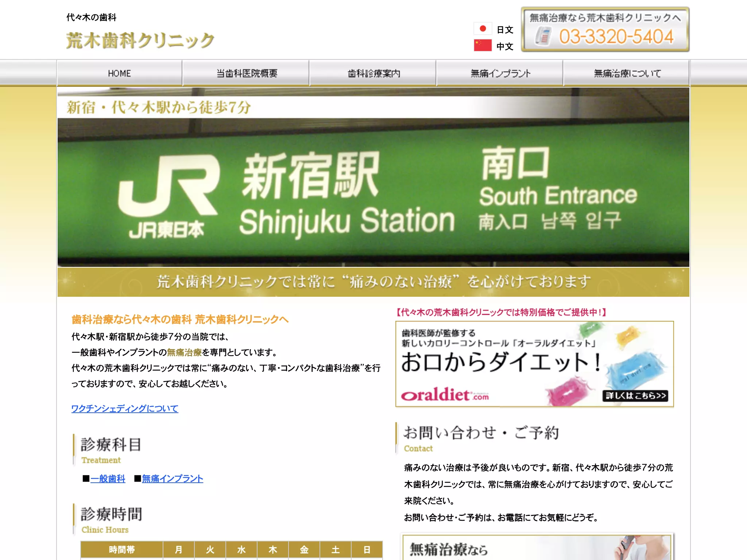747x560 pixels.
Task: Click the telephone icon beside 03-3320-5404
Action: tap(543, 37)
